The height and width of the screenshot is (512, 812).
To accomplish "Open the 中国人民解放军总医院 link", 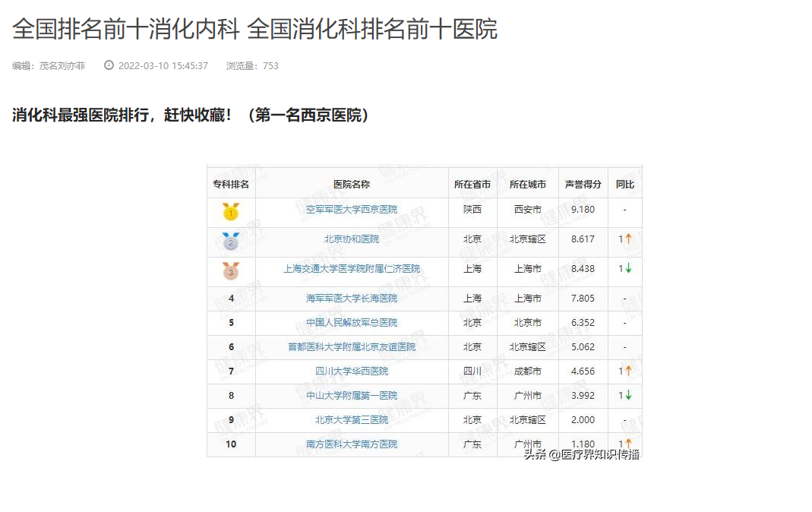I will click(x=352, y=323).
